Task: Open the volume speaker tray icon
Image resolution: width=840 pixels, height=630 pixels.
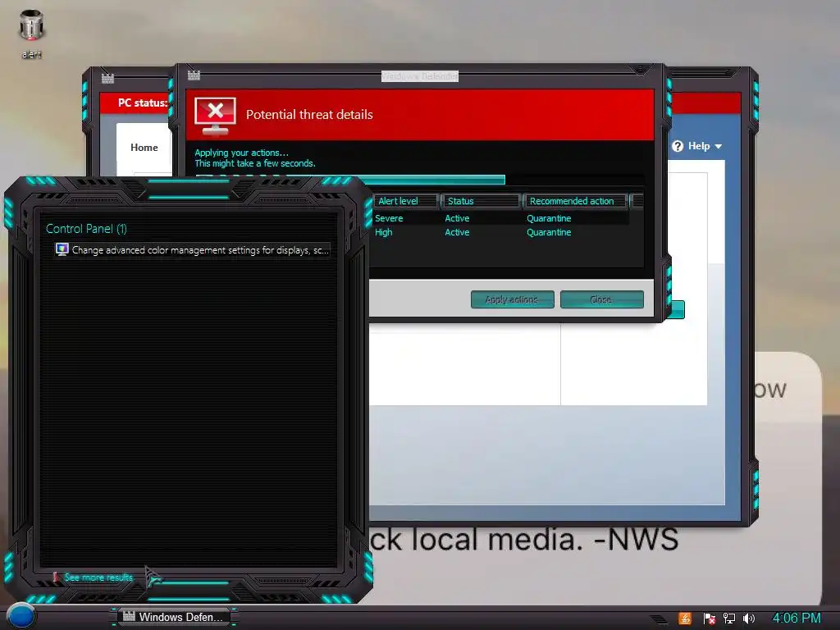Action: click(748, 619)
